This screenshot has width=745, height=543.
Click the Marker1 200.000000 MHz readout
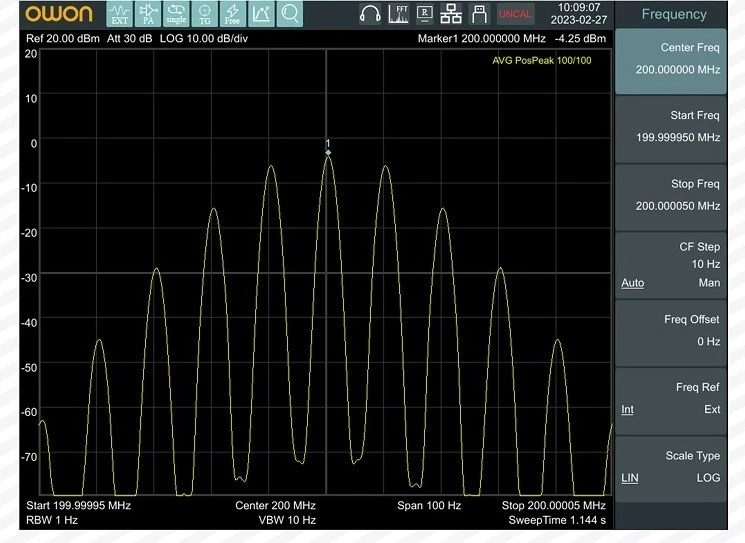point(481,38)
